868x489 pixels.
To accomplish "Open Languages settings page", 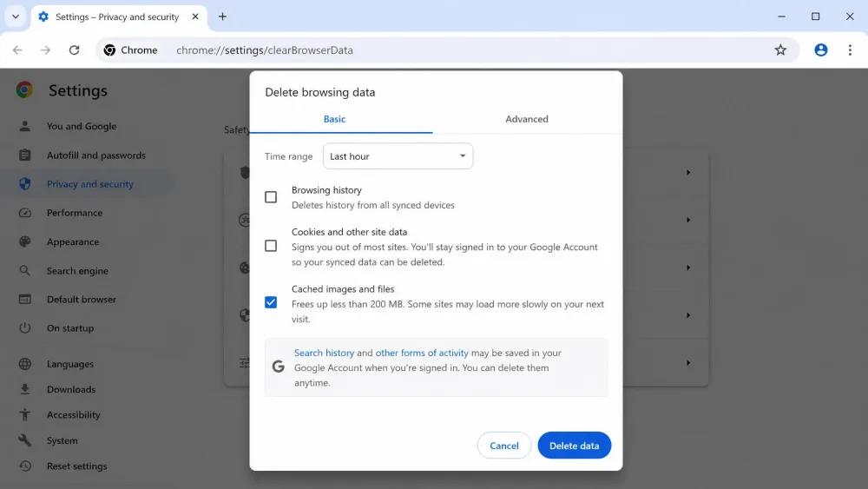I will point(69,364).
